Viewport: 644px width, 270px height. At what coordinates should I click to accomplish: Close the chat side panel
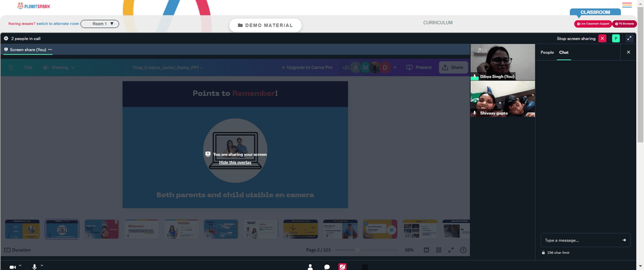(628, 52)
